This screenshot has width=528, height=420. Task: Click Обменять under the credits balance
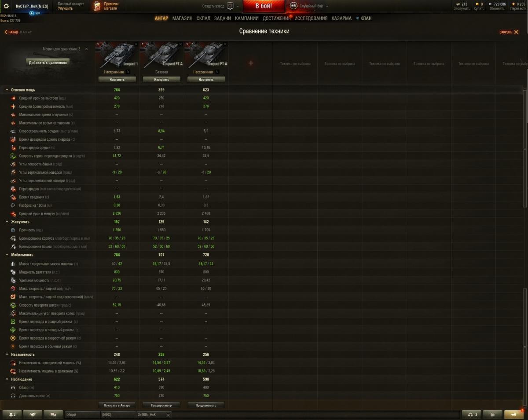[x=497, y=9]
